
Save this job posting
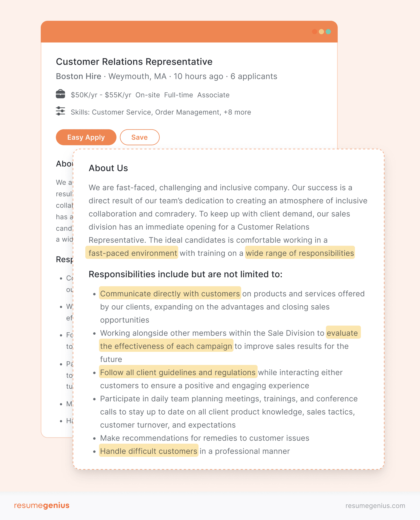(140, 137)
